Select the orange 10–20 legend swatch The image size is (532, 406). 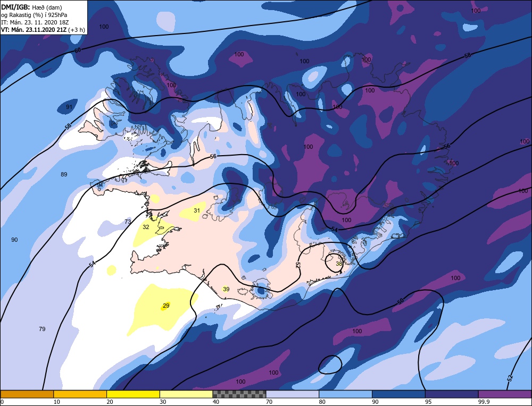pyautogui.click(x=80, y=394)
